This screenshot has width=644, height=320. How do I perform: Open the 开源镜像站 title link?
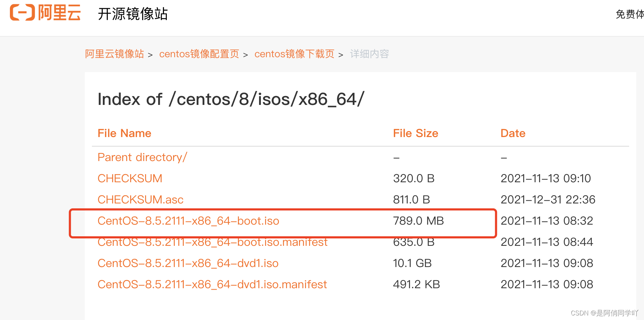pos(133,14)
